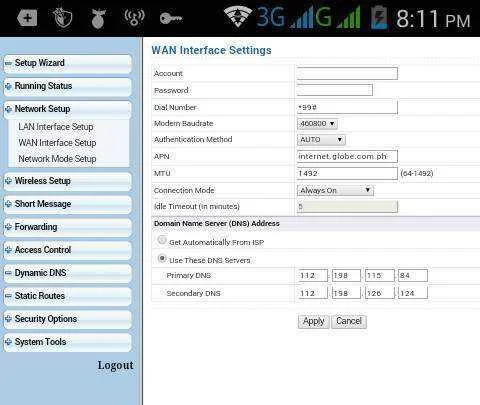Click the MTU input field

coord(347,173)
